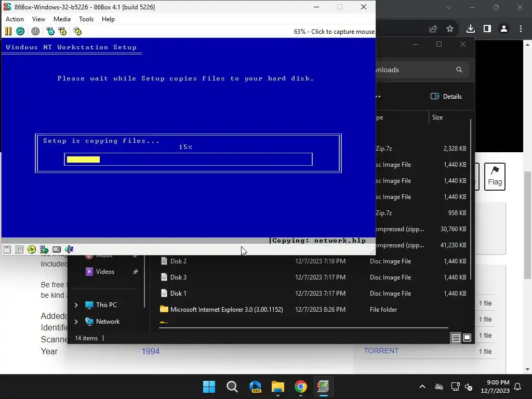The width and height of the screenshot is (532, 399).
Task: Open the Help menu
Action: point(108,19)
